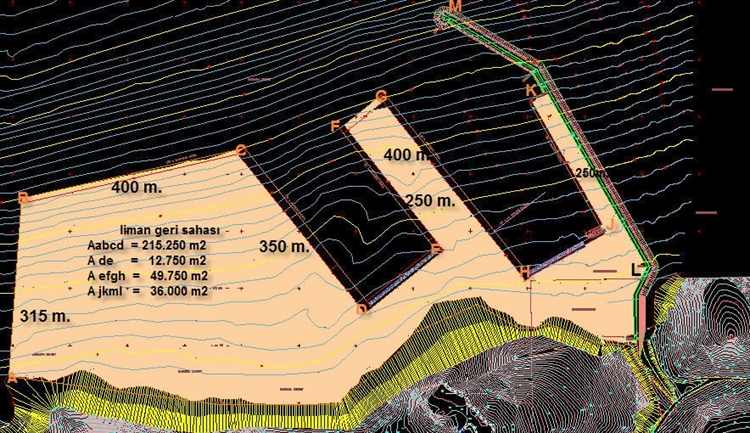Click the corner point labeled H
Image resolution: width=750 pixels, height=433 pixels.
[523, 272]
